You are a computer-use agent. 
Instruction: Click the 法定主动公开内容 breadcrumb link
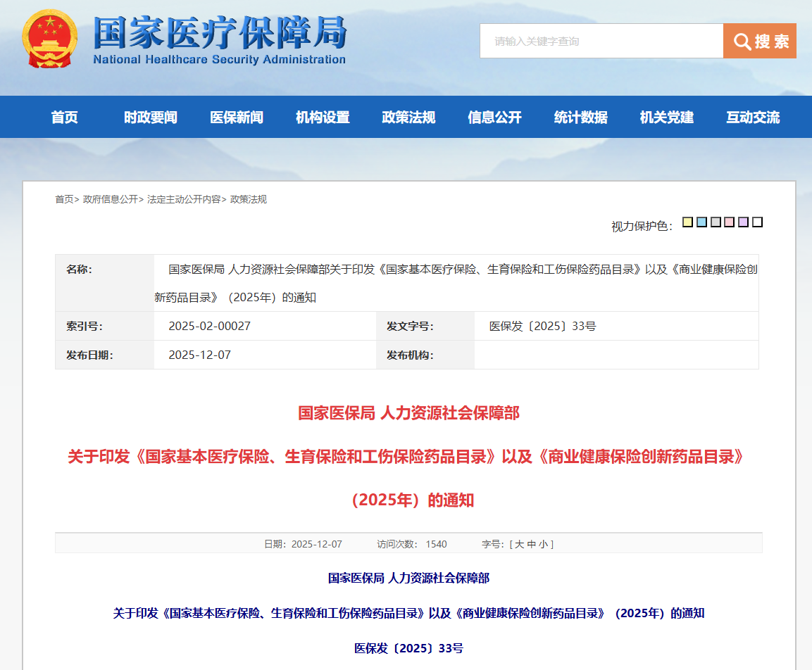183,199
